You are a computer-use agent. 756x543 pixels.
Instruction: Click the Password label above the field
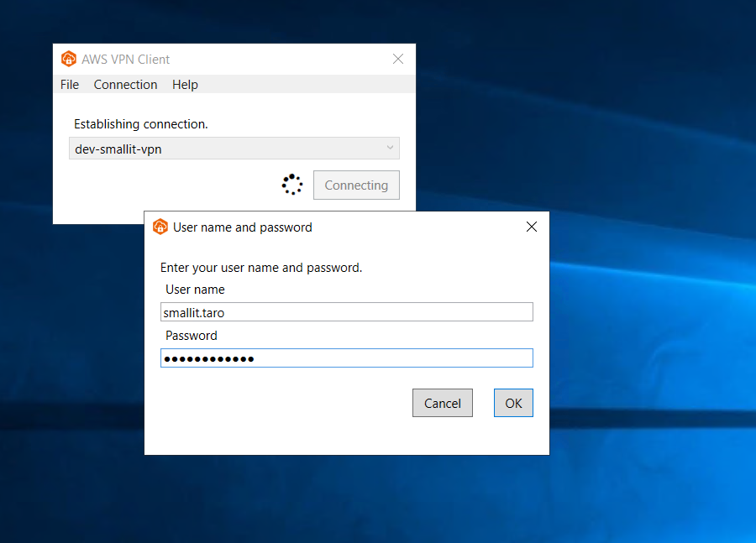point(192,336)
